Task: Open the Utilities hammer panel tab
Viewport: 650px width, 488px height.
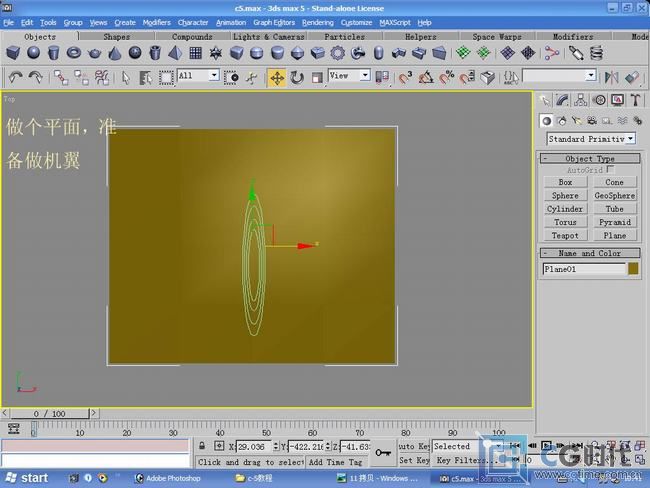Action: (635, 100)
